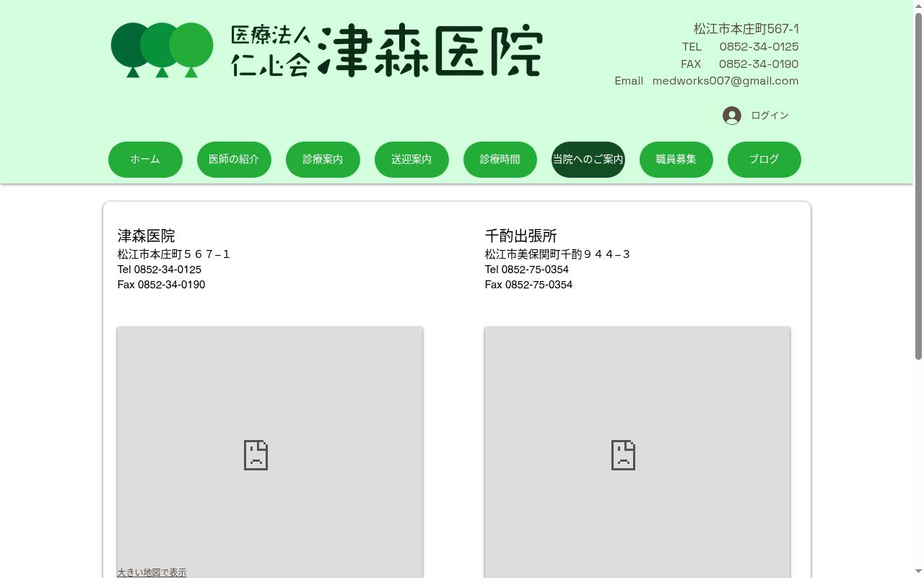924x578 pixels.
Task: Click scrollbar up arrow
Action: (918, 5)
